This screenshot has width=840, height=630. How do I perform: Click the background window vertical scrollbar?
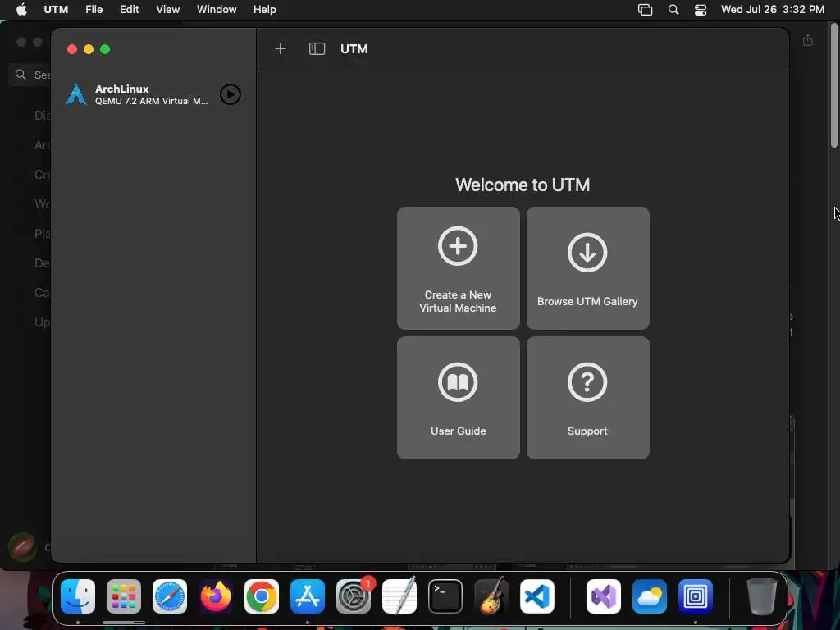(834, 85)
